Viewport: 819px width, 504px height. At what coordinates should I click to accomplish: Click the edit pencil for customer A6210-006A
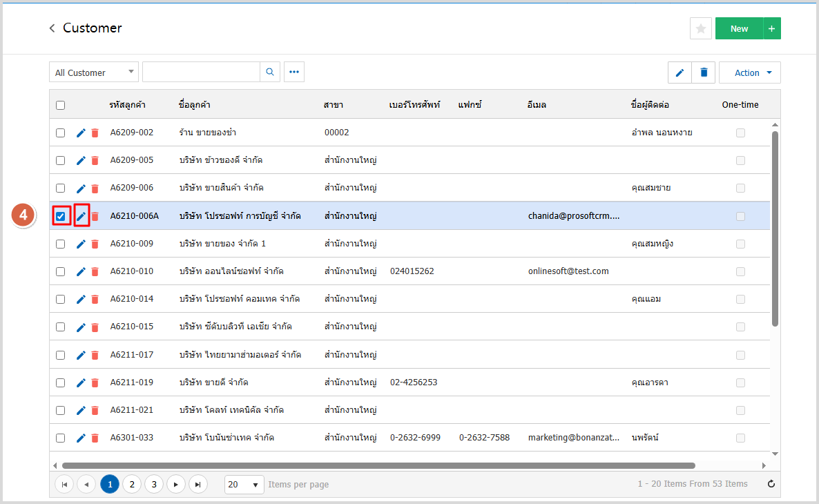pos(81,216)
